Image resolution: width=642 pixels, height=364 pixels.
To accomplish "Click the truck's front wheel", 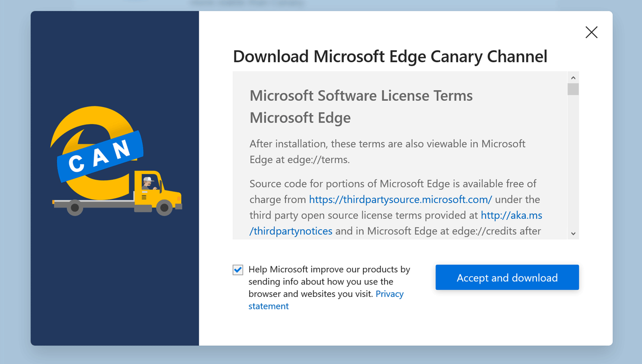I will coord(164,208).
